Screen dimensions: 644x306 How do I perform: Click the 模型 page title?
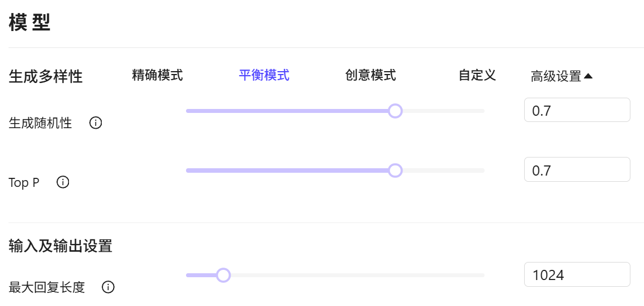coord(30,23)
